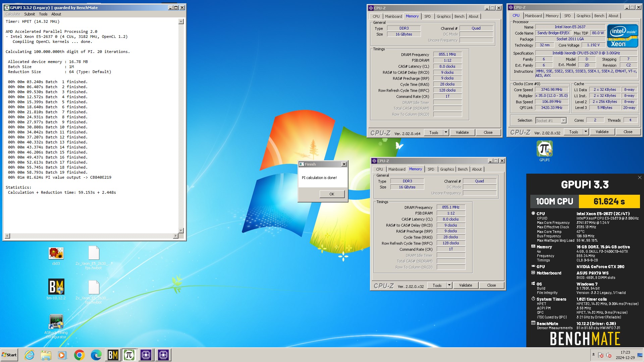Click GPUPI horizontal scroll-right arrow
This screenshot has width=644, height=362.
click(x=175, y=236)
